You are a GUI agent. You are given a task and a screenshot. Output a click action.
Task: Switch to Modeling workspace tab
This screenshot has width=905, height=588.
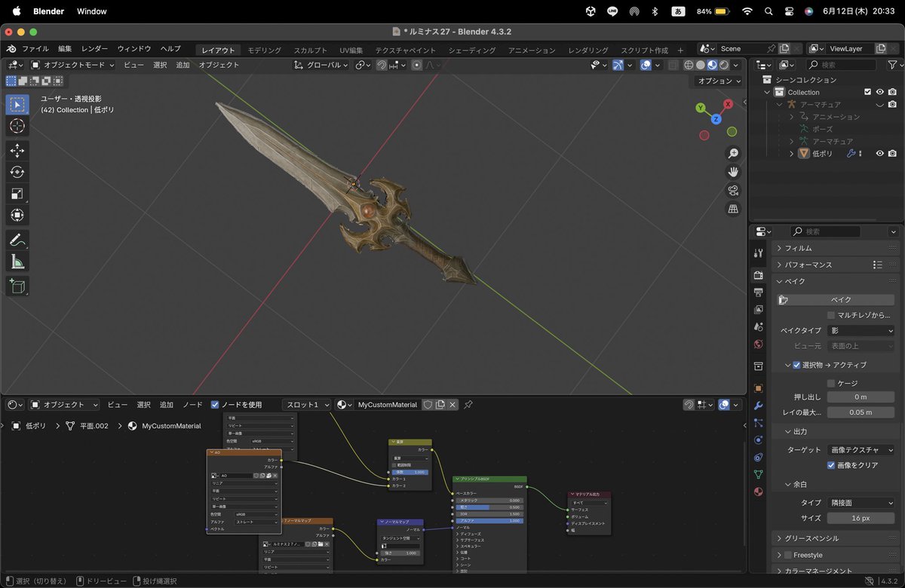264,51
